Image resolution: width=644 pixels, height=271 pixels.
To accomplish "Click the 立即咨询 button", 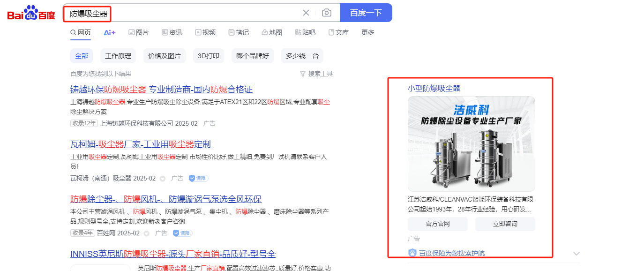I will click(505, 224).
